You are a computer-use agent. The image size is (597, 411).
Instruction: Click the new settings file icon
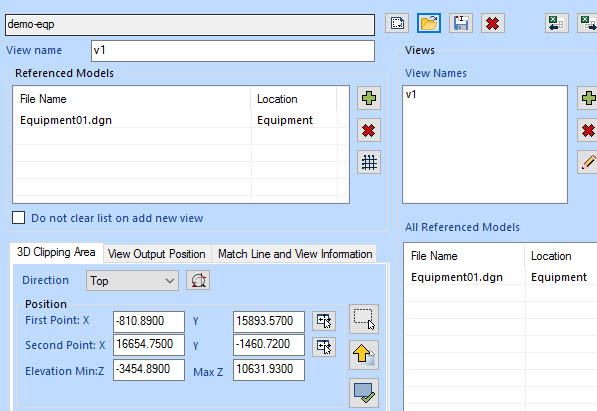(397, 23)
